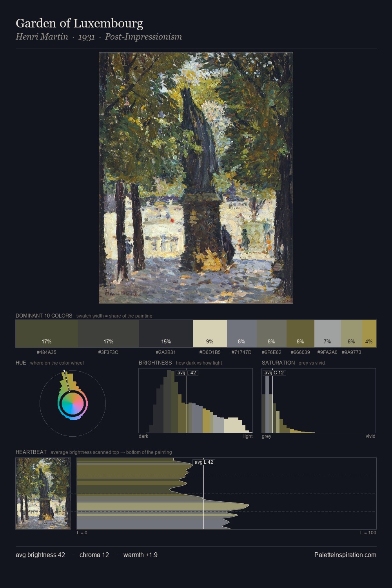The width and height of the screenshot is (392, 588).
Task: Click the chroma 12 footer stat
Action: (94, 555)
